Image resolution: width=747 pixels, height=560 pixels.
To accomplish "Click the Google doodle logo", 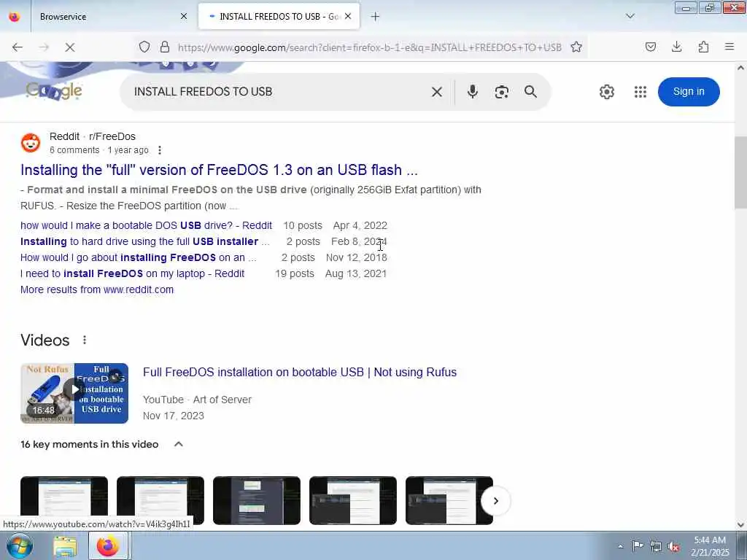I will pyautogui.click(x=54, y=90).
